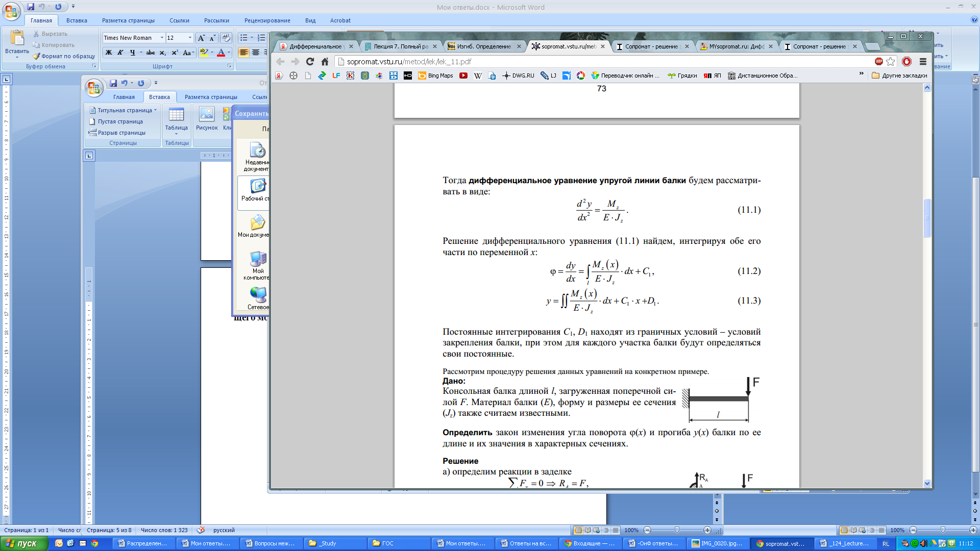
Task: Open the font color dropdown arrow
Action: (229, 53)
